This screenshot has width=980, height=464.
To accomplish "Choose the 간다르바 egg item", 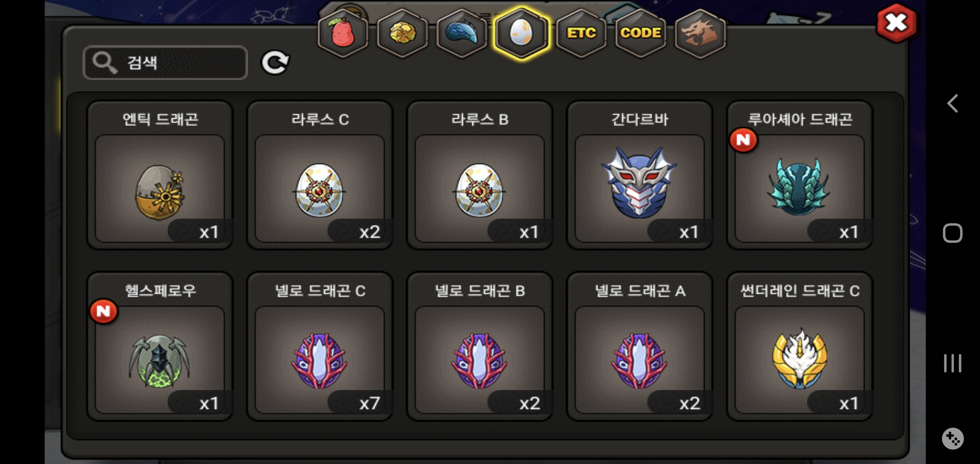I will 640,175.
